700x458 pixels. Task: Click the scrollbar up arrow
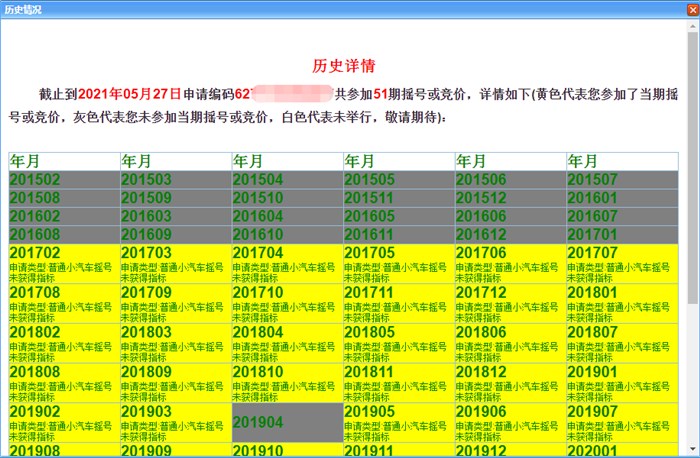coord(692,25)
